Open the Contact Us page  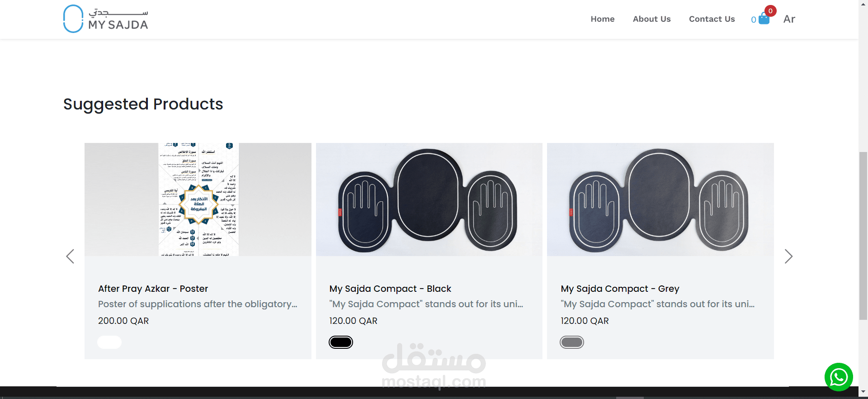pos(712,19)
